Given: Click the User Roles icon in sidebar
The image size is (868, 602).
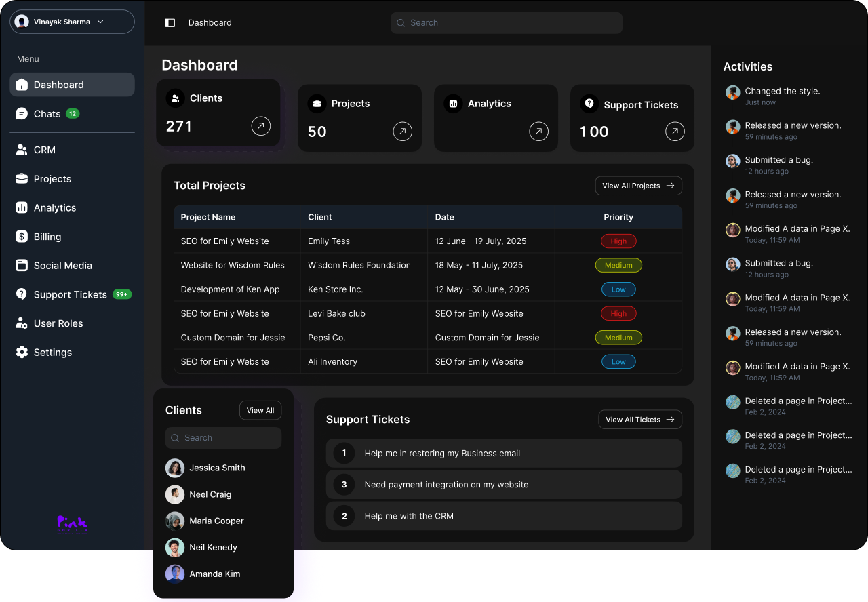Looking at the screenshot, I should tap(22, 323).
